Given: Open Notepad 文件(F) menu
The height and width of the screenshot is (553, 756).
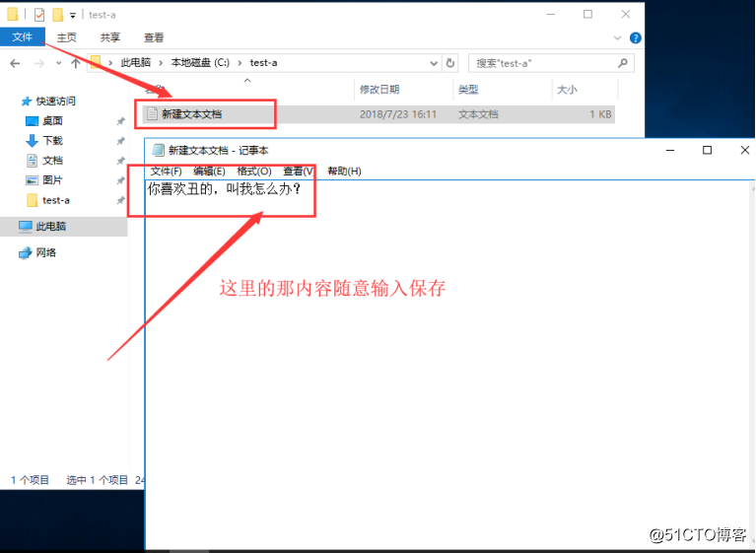Looking at the screenshot, I should 166,172.
